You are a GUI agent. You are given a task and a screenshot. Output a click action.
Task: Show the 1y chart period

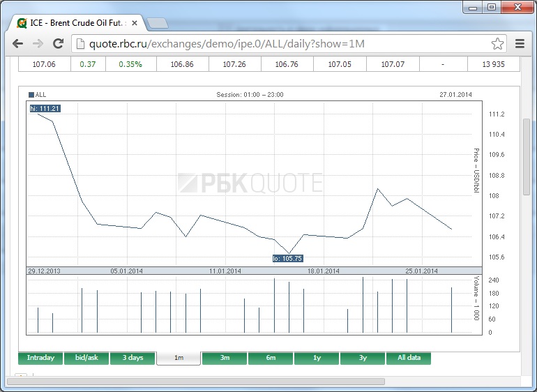tap(317, 358)
